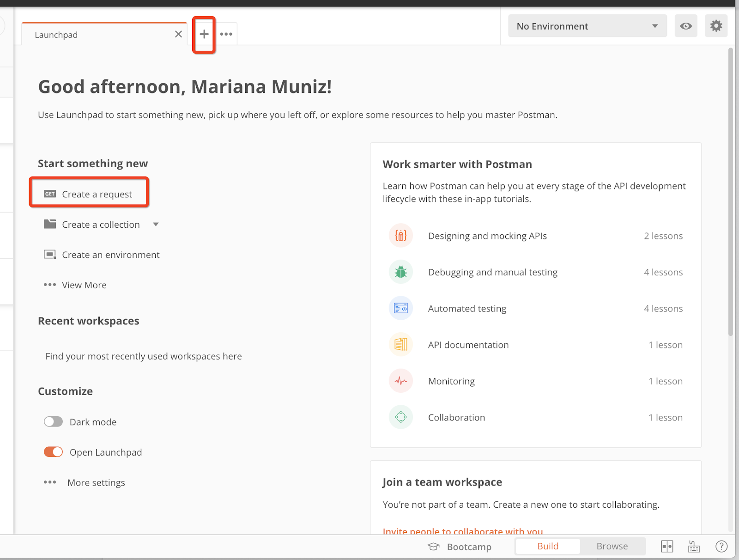Viewport: 739px width, 560px height.
Task: Click '4 lessons' beside Debugging and manual testing
Action: (x=663, y=272)
